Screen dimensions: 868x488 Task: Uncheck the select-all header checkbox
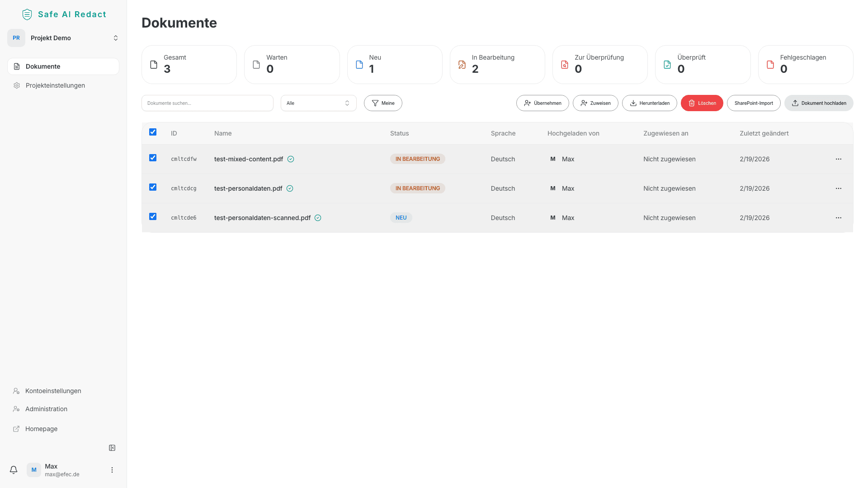153,132
